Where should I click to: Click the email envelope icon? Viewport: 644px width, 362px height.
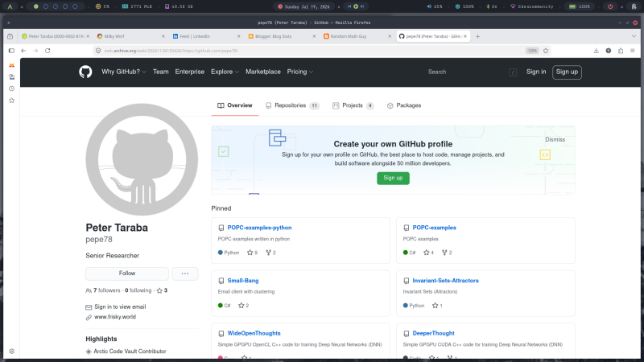pos(89,307)
